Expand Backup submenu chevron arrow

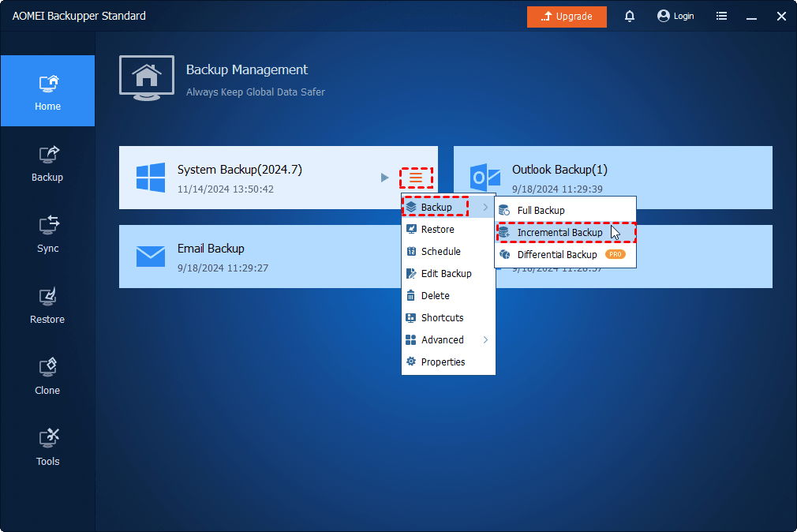point(485,207)
